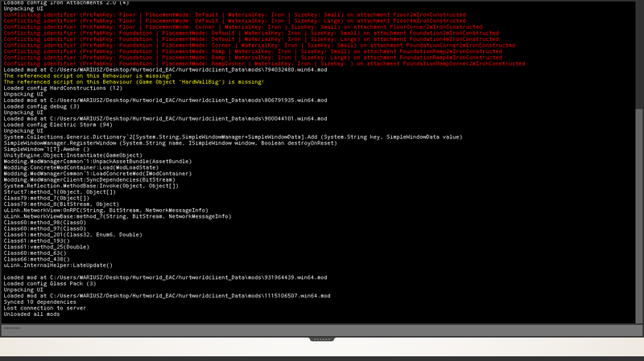Select red error for FoundationRamp2mIronConstructed
644x361 pixels.
click(253, 51)
